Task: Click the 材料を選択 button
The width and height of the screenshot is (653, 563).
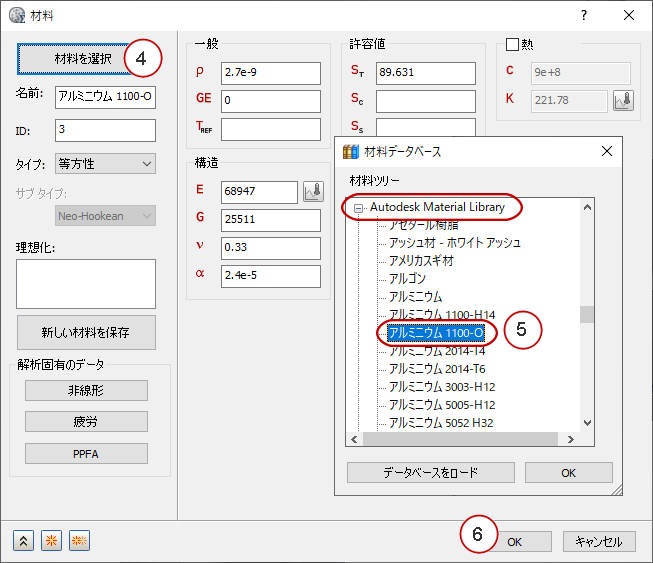Action: 74,59
